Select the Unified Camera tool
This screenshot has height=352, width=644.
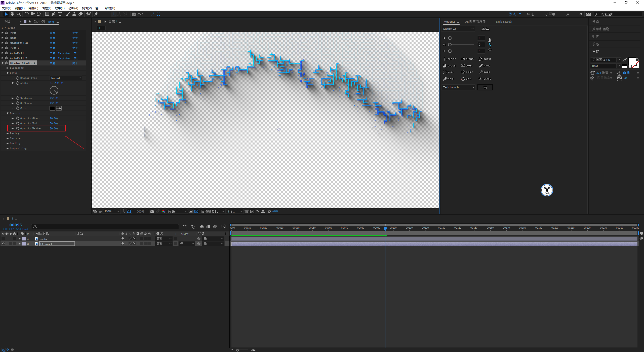point(33,14)
